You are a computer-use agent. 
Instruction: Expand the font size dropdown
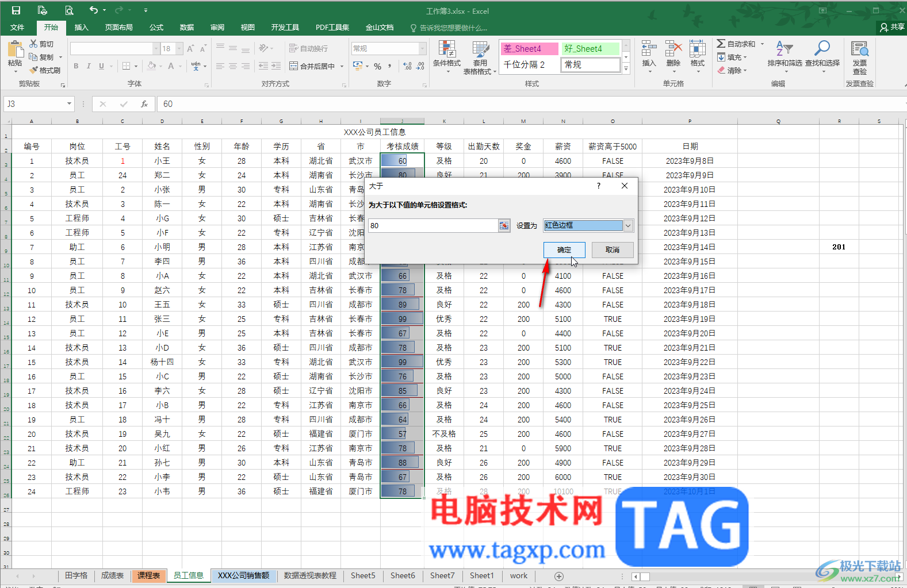coord(179,49)
